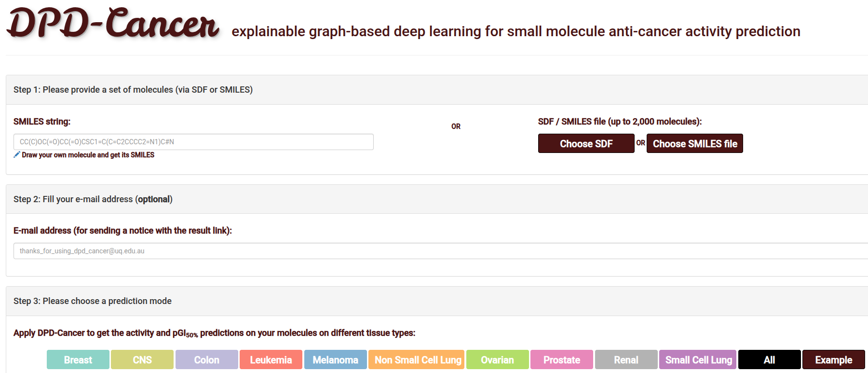
Task: Click the DPD-Cancer logo
Action: 113,24
